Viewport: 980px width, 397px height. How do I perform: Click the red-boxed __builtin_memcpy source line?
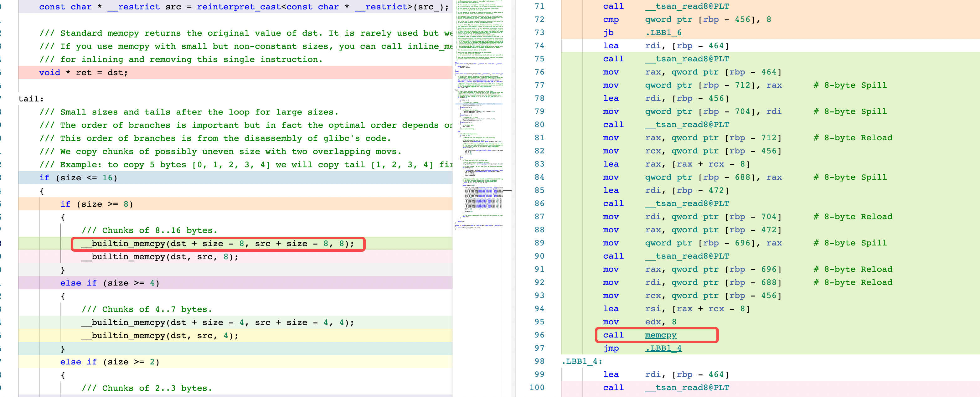[x=217, y=244]
